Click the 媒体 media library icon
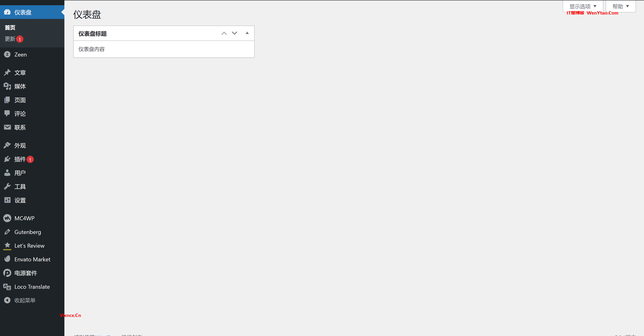 (7, 86)
